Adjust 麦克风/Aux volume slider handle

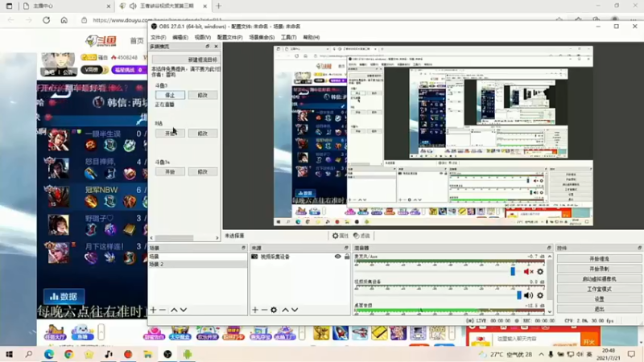coord(513,271)
